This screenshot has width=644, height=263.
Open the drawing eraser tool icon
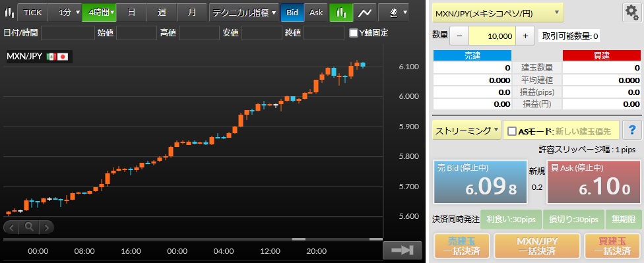[x=393, y=13]
